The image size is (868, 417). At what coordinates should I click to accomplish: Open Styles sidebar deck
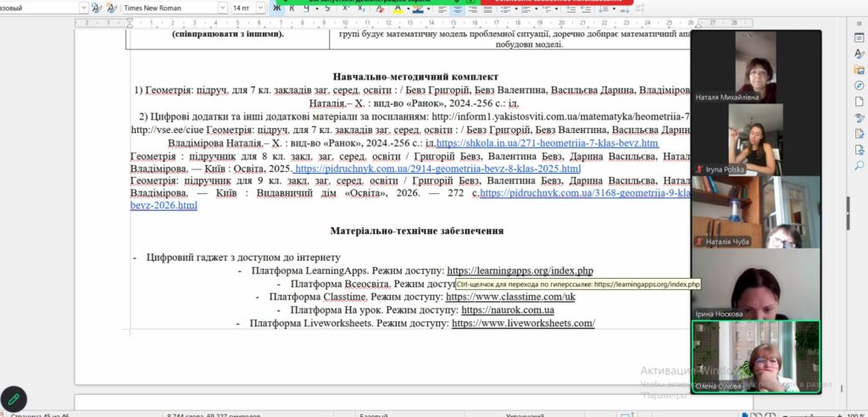(860, 53)
